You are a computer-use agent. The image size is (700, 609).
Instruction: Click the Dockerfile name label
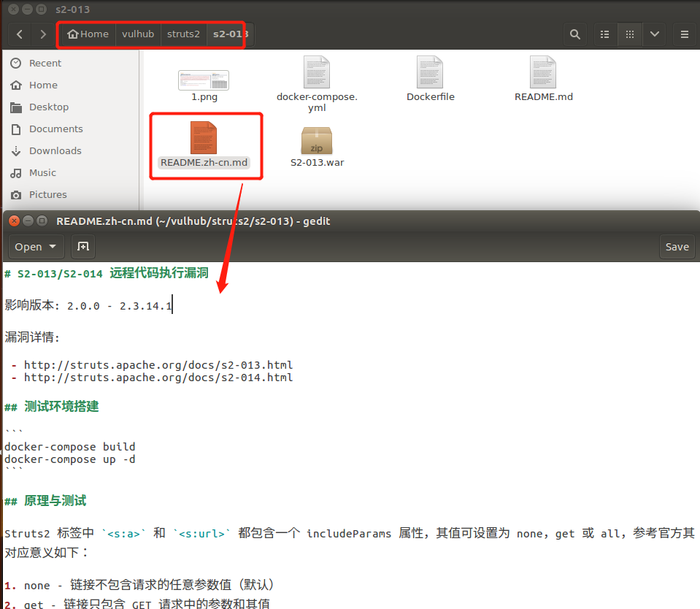click(431, 97)
